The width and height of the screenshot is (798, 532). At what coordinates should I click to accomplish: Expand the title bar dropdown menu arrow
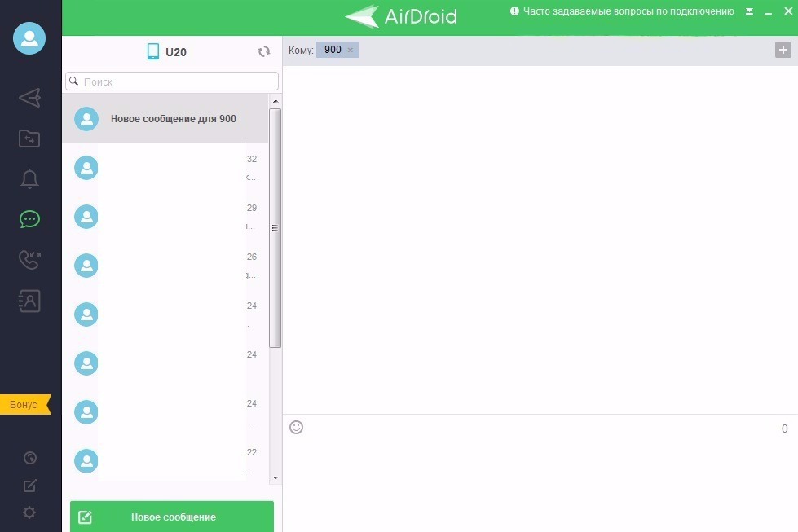[750, 12]
